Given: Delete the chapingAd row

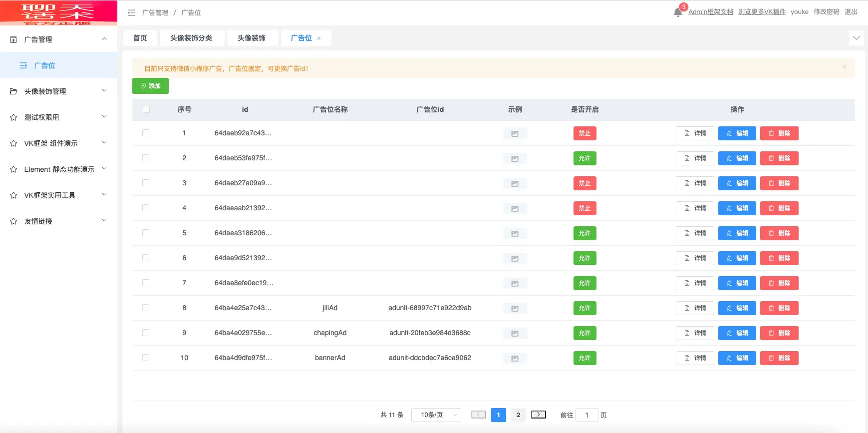Looking at the screenshot, I should coord(779,333).
